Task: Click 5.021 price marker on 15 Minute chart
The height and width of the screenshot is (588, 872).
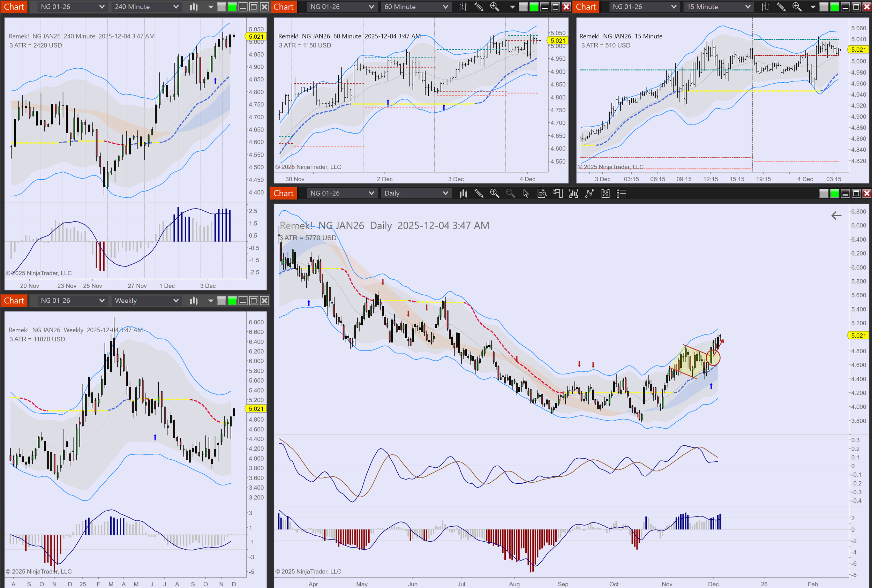Action: (858, 50)
